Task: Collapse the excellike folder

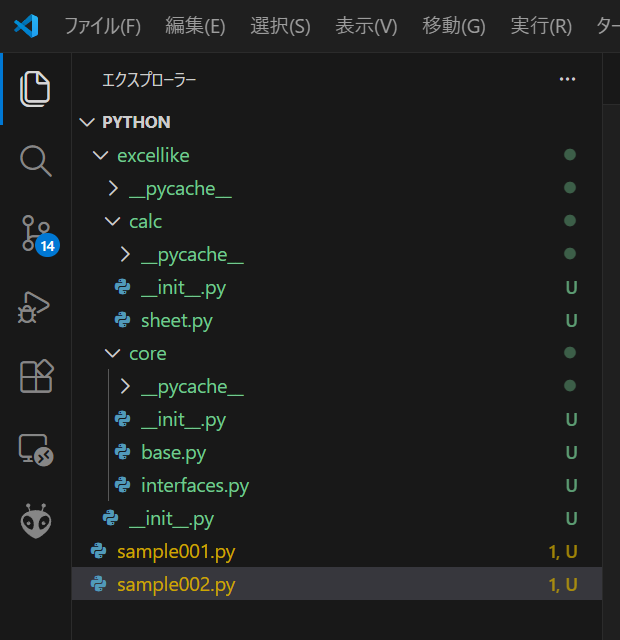Action: (152, 155)
